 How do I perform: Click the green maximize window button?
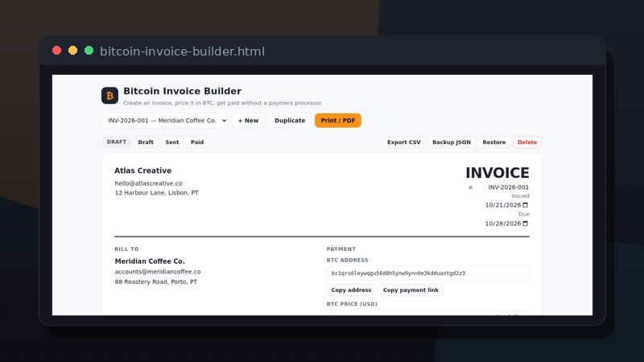89,51
